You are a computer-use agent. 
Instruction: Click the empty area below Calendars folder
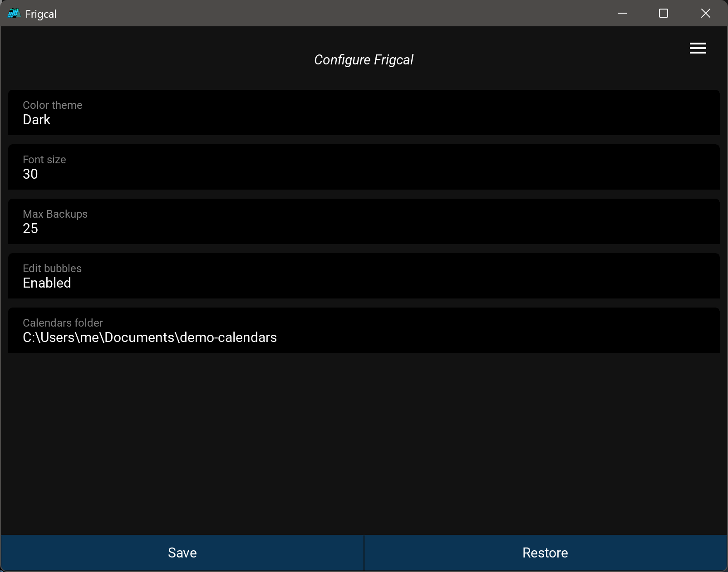364,442
